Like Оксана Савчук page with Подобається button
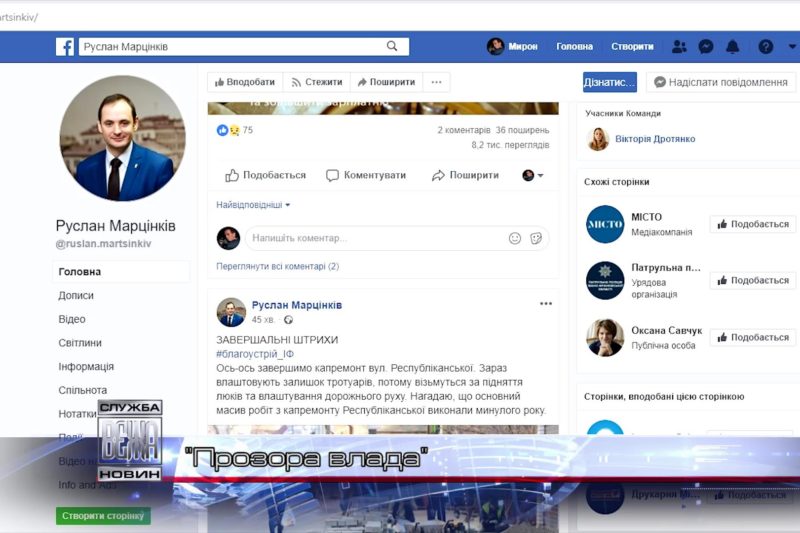Viewport: 800px width, 533px height. pos(753,337)
